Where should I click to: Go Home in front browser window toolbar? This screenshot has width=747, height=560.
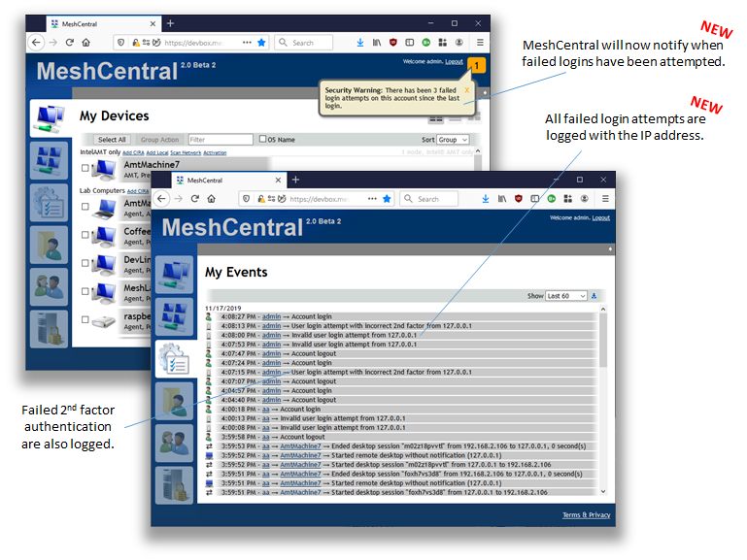pyautogui.click(x=212, y=198)
